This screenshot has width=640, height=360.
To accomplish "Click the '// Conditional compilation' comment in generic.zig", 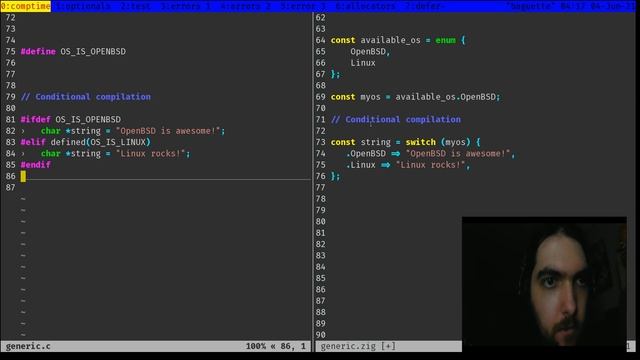I will pyautogui.click(x=396, y=120).
